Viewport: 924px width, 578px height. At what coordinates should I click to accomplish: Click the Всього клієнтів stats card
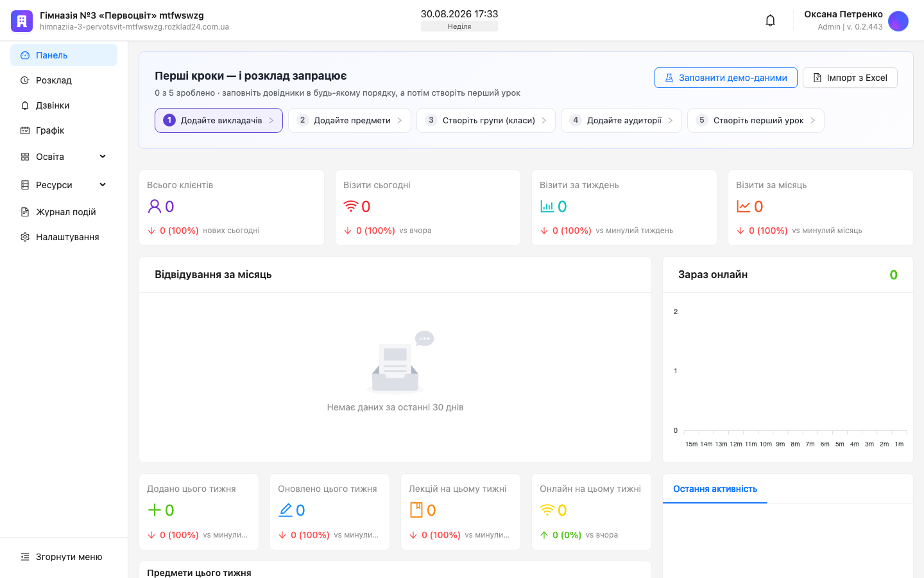[232, 207]
